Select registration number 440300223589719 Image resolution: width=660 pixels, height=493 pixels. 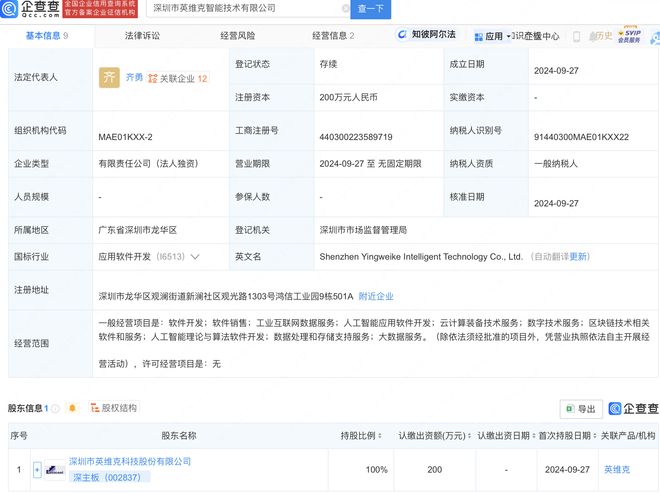356,137
